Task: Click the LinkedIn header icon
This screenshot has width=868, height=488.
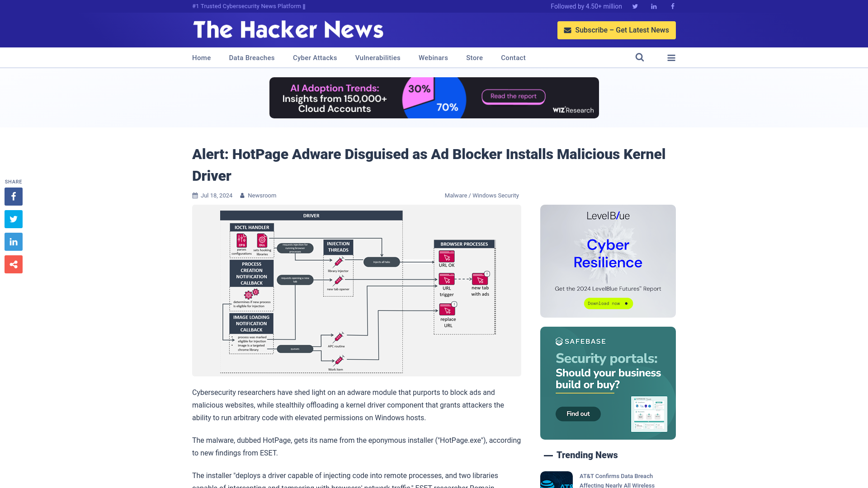Action: tap(653, 6)
